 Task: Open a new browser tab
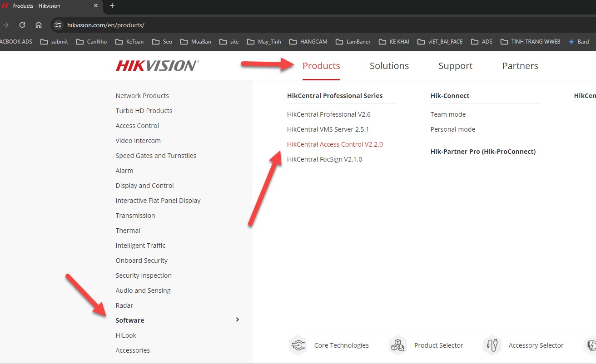click(112, 6)
